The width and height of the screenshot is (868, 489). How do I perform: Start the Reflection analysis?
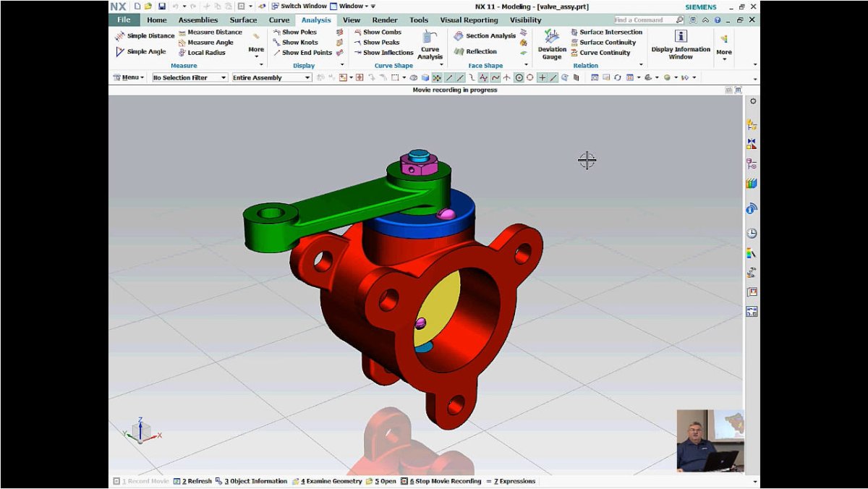479,52
